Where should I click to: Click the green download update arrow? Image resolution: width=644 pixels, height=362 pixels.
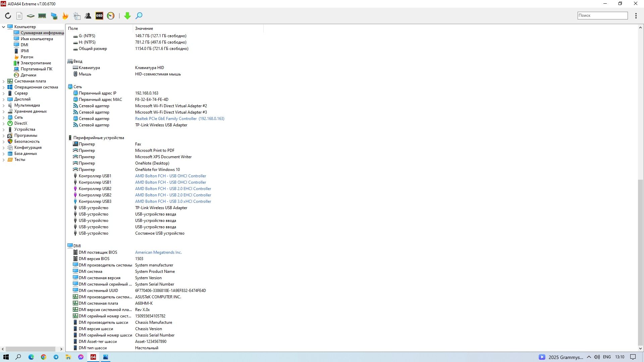[127, 16]
